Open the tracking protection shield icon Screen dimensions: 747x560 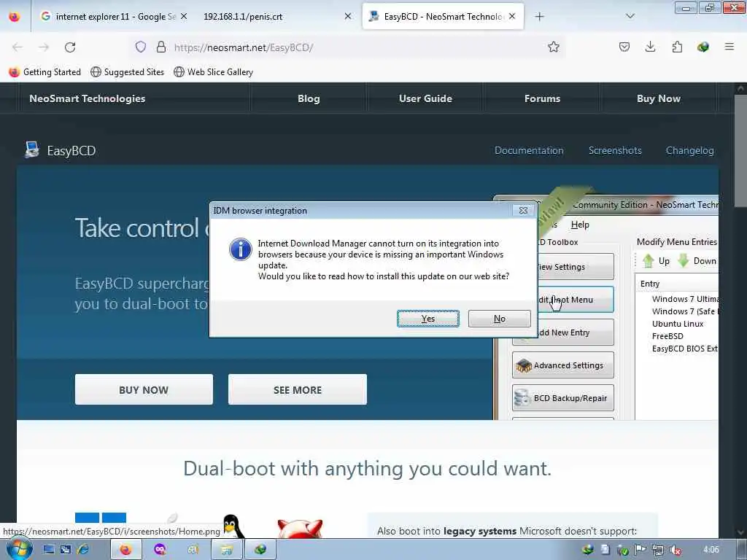click(x=141, y=47)
